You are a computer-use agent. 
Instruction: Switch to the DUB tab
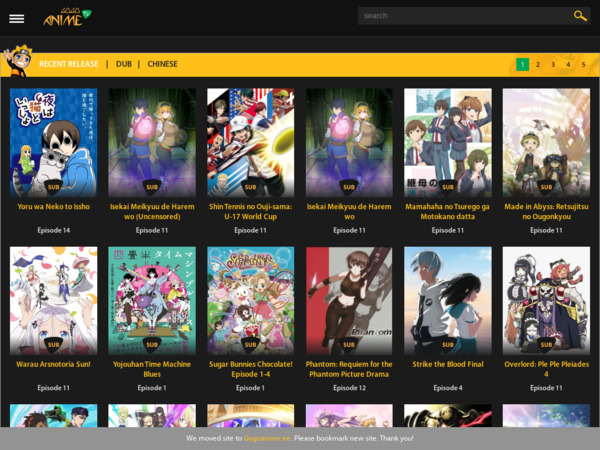pos(124,64)
